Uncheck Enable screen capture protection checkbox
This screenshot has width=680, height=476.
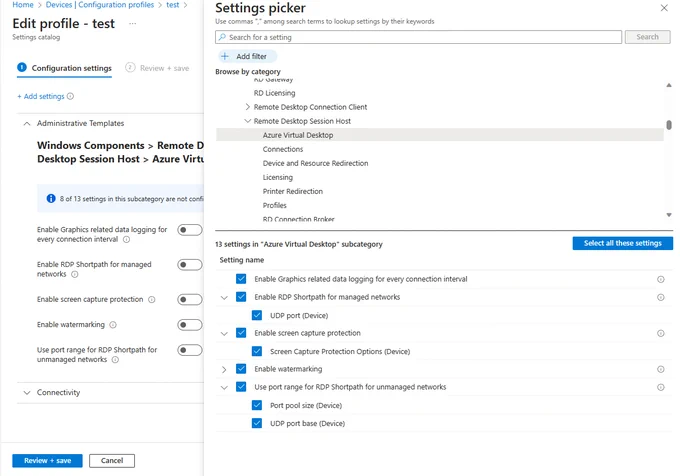click(241, 333)
